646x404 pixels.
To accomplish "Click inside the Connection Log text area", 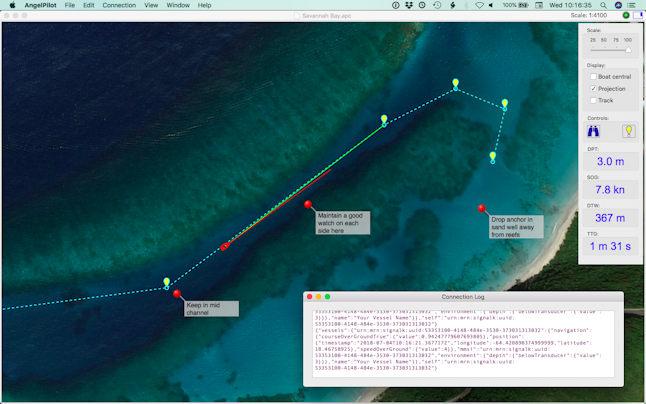I will pyautogui.click(x=463, y=344).
